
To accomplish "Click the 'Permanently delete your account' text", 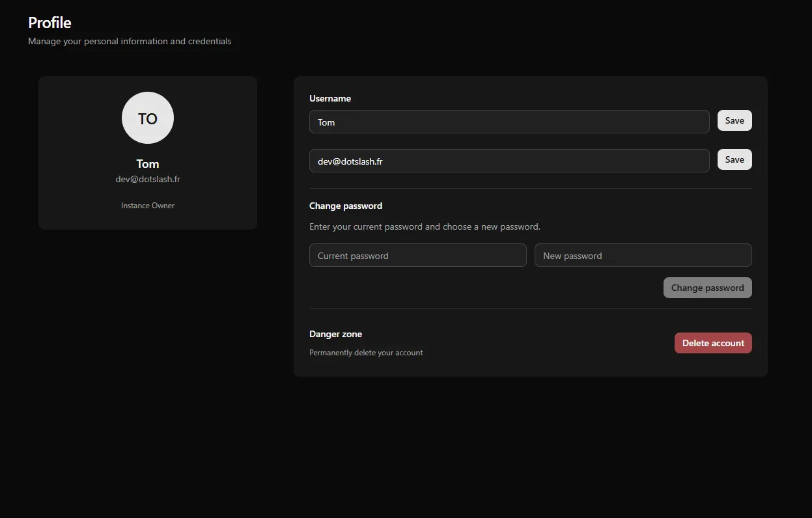I will click(x=366, y=353).
